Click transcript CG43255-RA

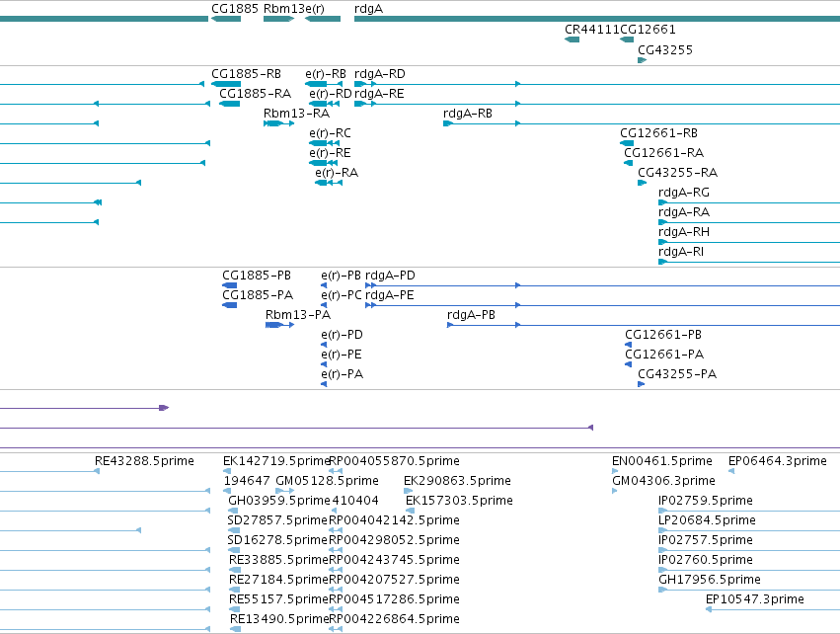(x=677, y=173)
